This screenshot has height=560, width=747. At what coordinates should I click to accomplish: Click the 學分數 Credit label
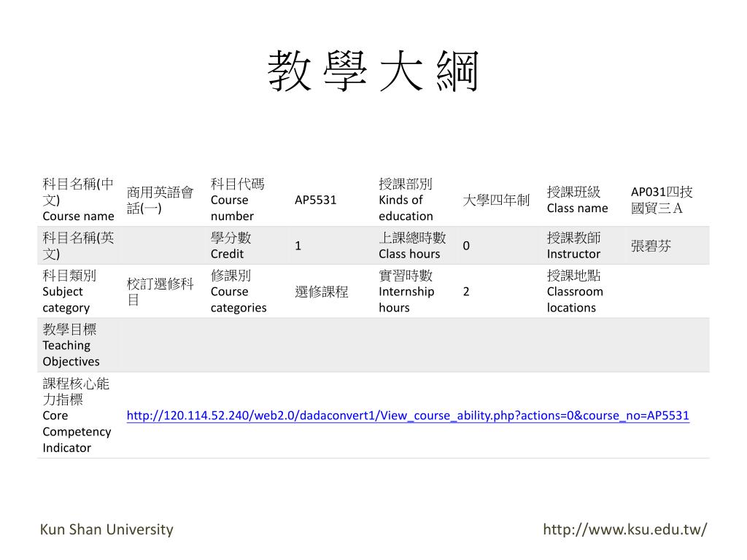pyautogui.click(x=231, y=246)
